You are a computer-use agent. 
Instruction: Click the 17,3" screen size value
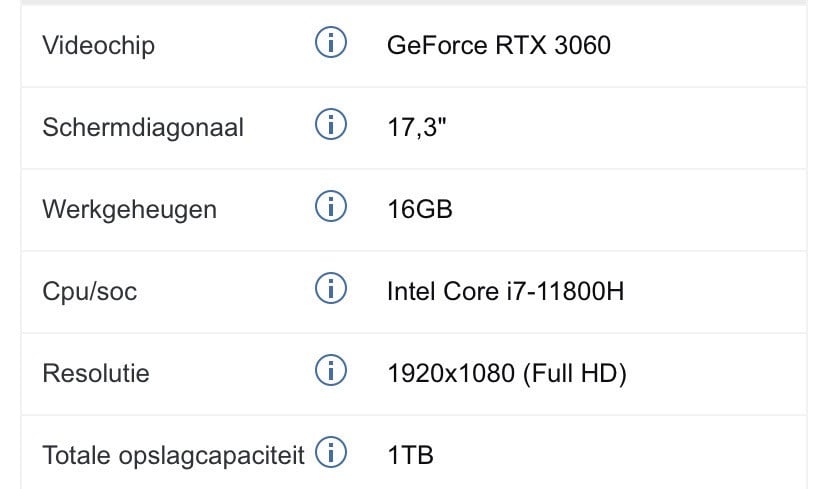pos(417,128)
